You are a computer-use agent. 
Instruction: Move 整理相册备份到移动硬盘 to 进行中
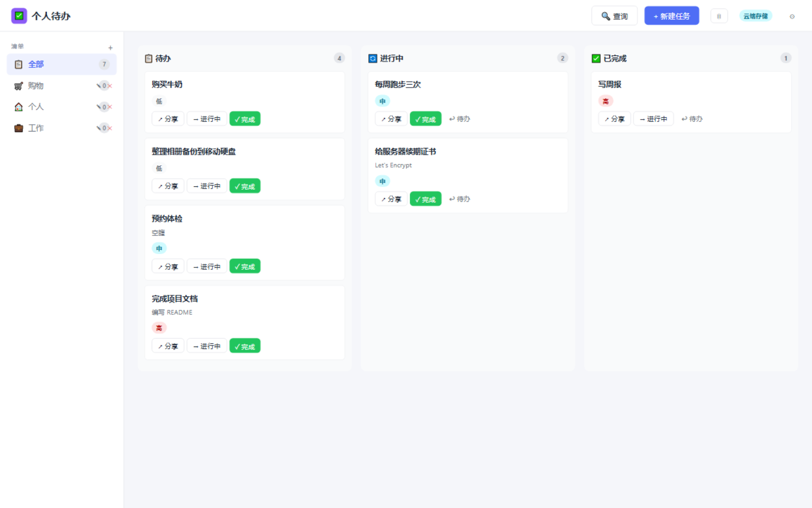point(206,186)
